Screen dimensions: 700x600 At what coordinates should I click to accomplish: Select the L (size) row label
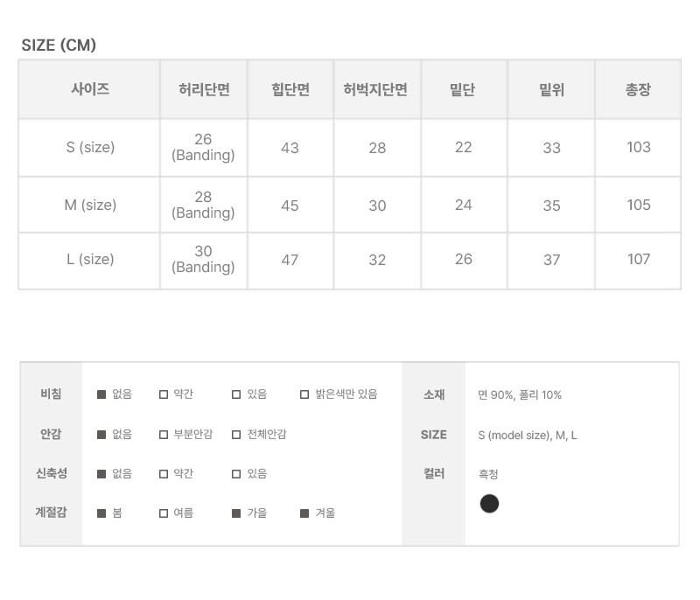[x=90, y=260]
